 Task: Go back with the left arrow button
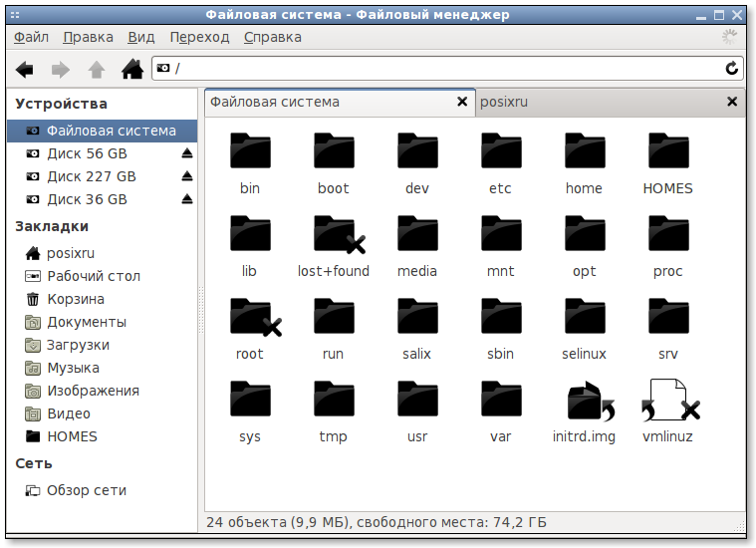[x=25, y=70]
